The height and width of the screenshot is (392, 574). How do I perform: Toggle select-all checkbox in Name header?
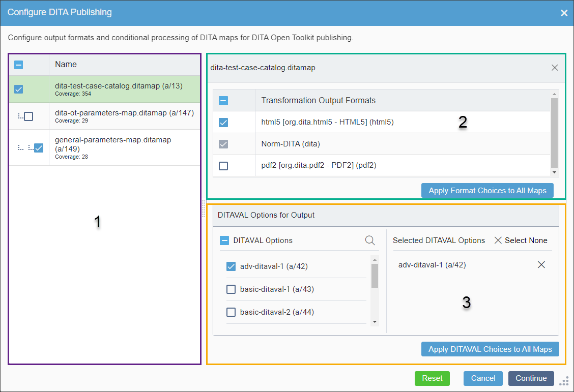pos(19,65)
